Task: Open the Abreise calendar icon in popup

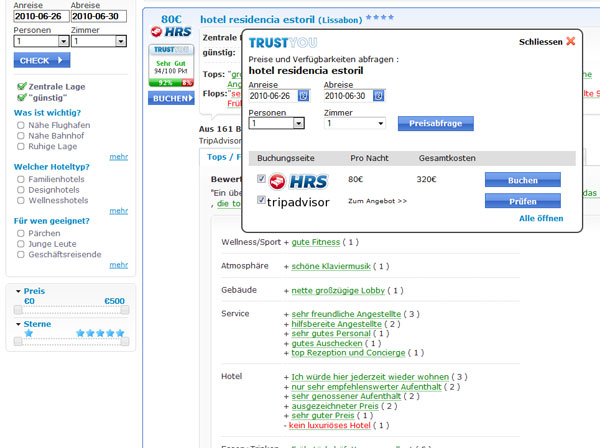Action: (x=378, y=96)
